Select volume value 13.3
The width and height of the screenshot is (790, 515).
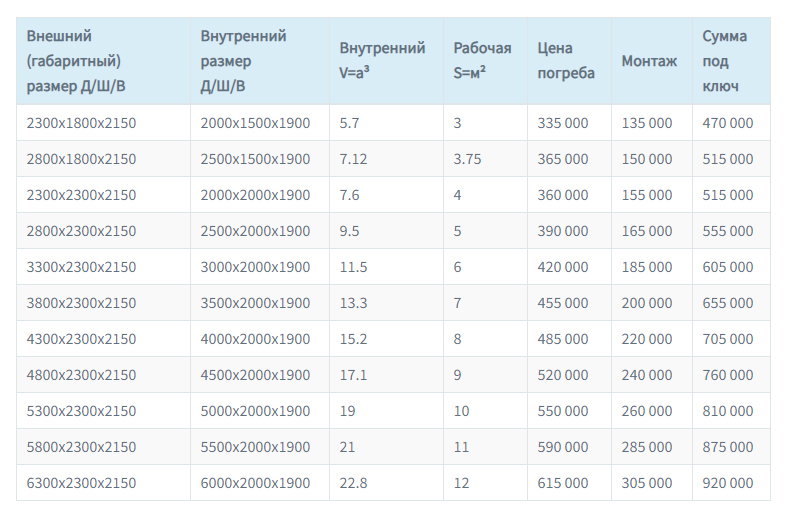point(353,303)
